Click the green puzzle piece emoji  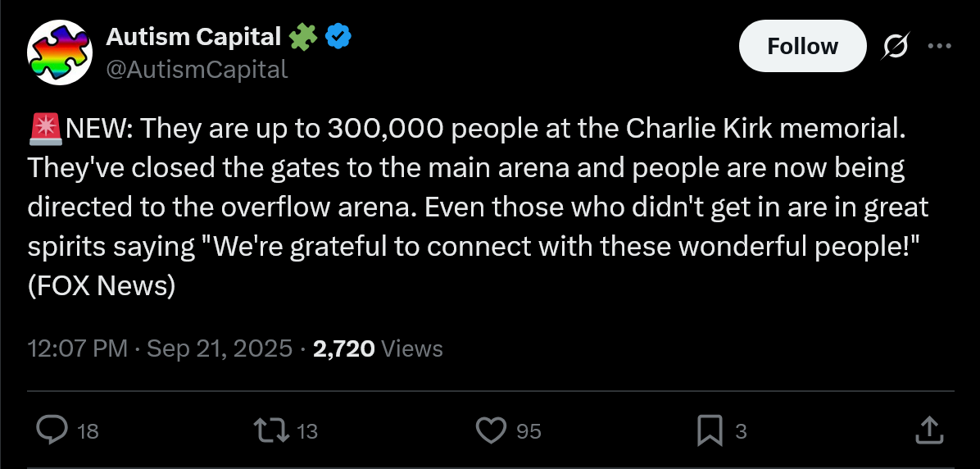pyautogui.click(x=303, y=38)
